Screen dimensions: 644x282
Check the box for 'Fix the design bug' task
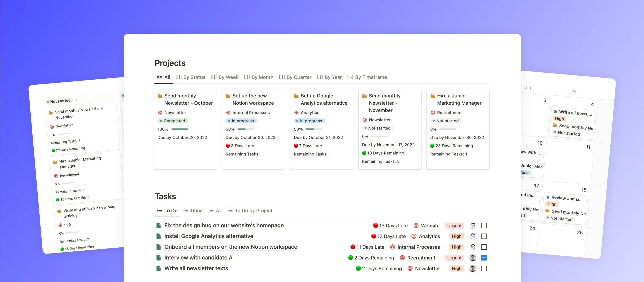(484, 225)
